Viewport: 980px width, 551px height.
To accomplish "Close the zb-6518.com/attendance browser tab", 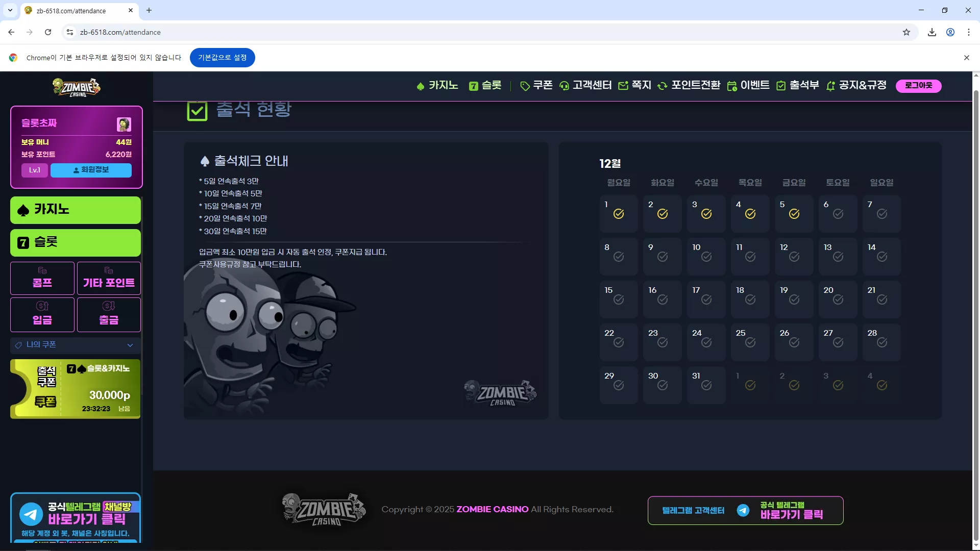I will point(131,10).
